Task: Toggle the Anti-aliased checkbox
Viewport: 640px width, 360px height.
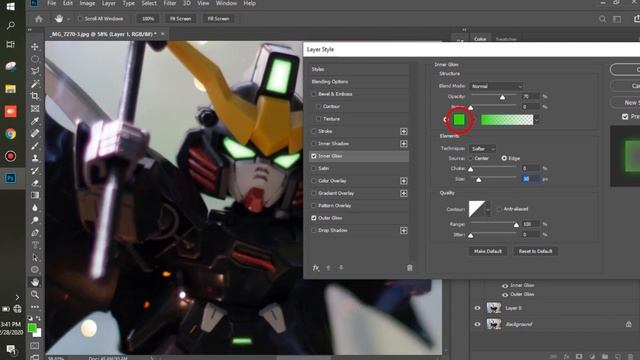Action: click(x=499, y=209)
